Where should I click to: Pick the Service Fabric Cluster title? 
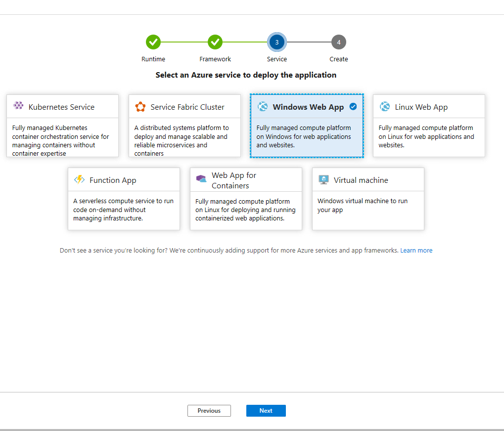click(x=187, y=107)
